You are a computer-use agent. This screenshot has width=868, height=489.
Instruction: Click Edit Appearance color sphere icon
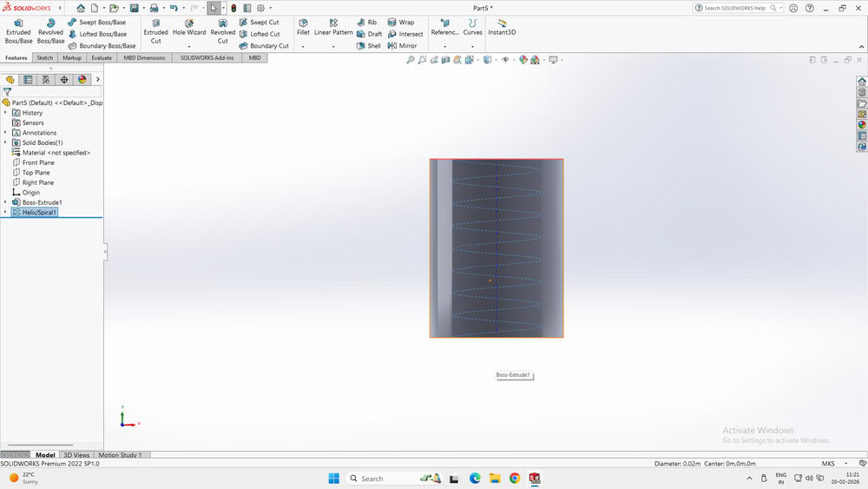[x=523, y=60]
